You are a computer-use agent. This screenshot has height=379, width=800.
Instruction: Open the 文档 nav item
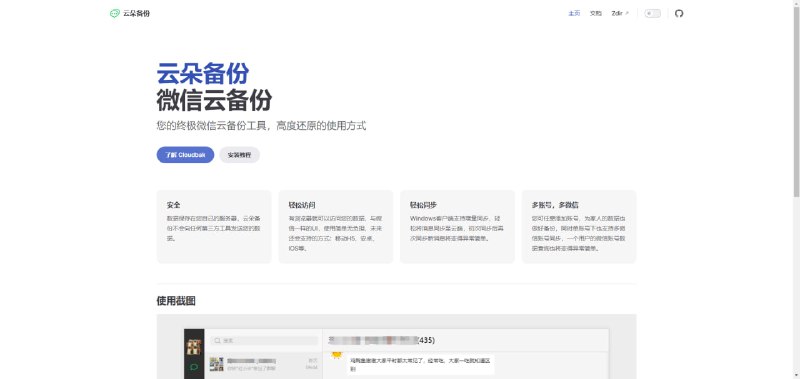pyautogui.click(x=595, y=13)
